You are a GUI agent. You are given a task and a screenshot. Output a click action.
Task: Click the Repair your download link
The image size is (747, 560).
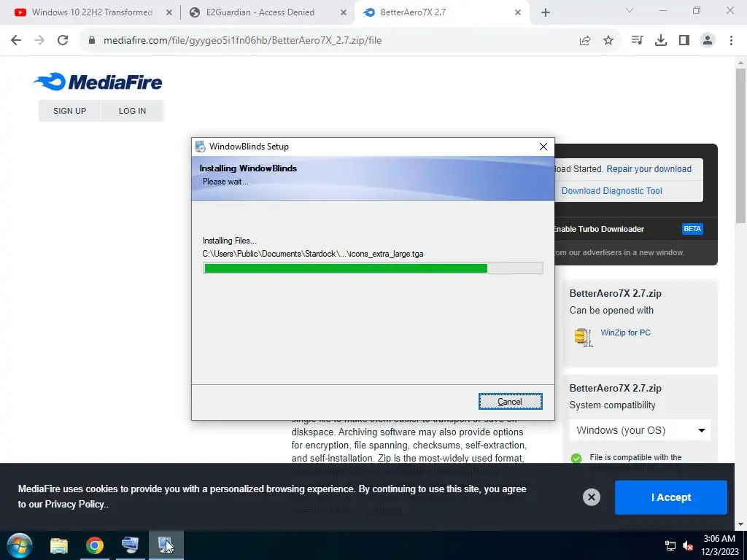point(649,169)
